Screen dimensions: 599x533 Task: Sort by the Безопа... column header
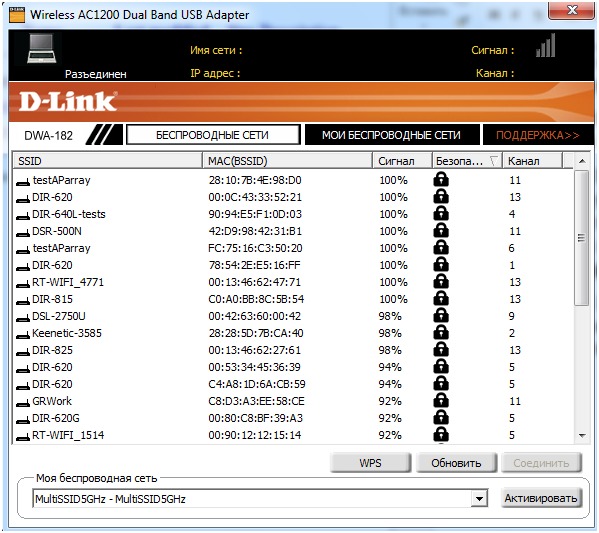(467, 161)
